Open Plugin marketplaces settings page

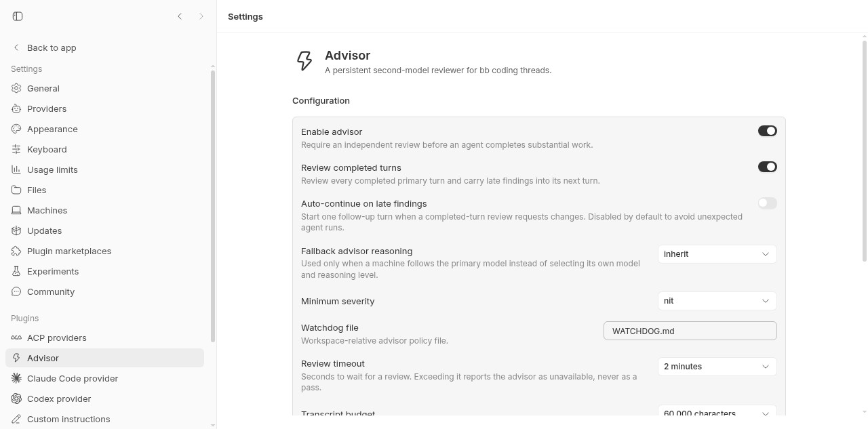(104, 251)
